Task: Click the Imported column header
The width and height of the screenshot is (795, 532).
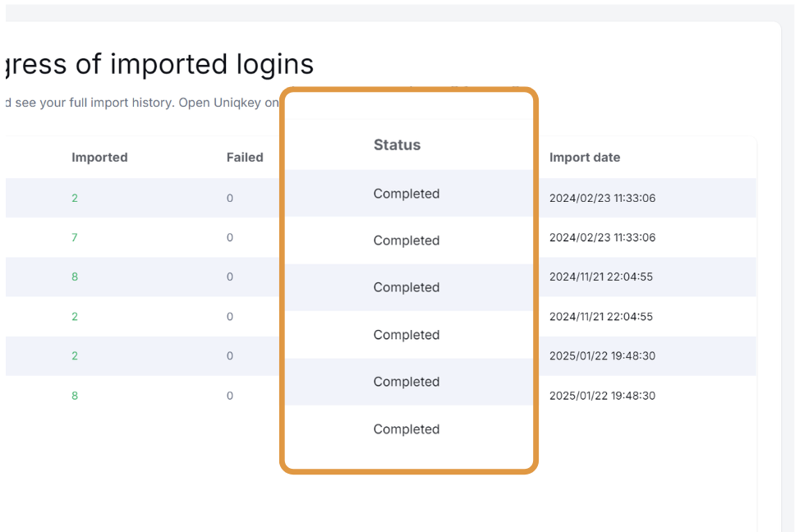Action: (x=99, y=158)
